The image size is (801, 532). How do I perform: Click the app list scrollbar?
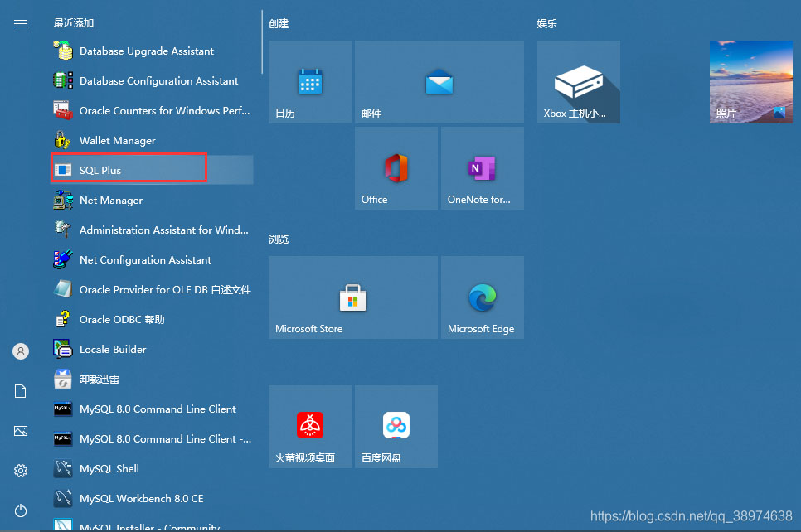coord(262,42)
